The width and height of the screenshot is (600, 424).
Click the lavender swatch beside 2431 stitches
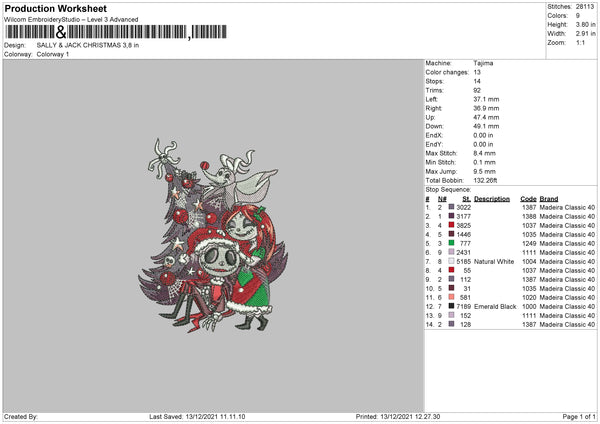click(451, 252)
